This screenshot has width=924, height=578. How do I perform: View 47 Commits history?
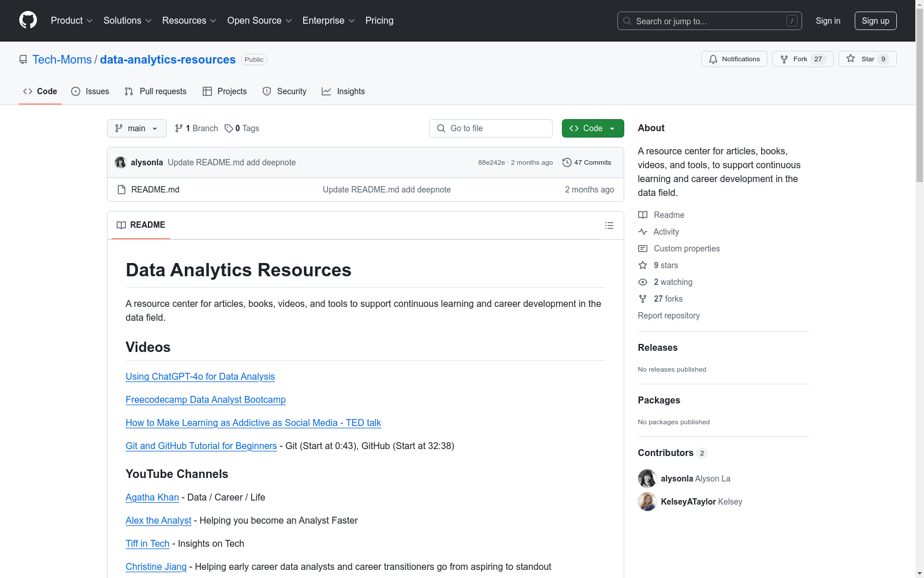coord(587,162)
